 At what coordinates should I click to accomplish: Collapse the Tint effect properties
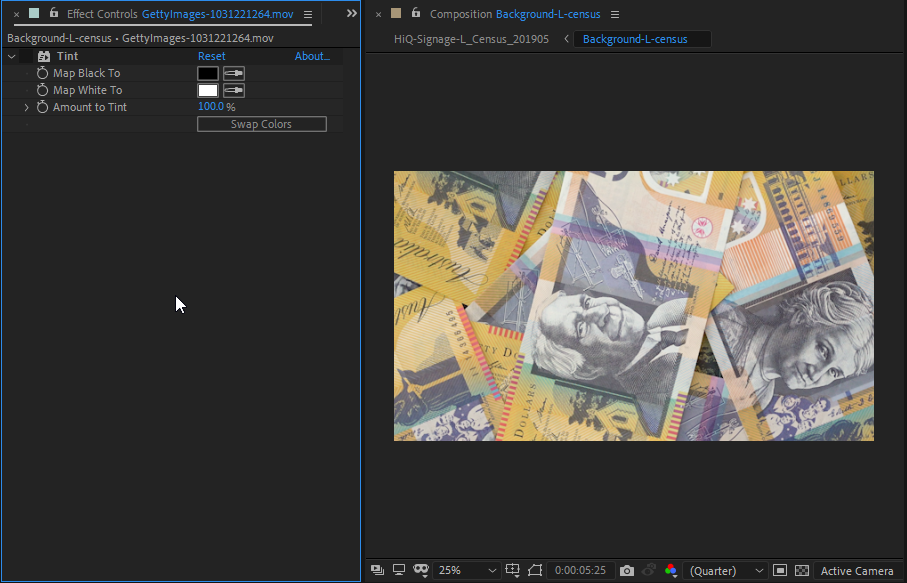pos(12,56)
